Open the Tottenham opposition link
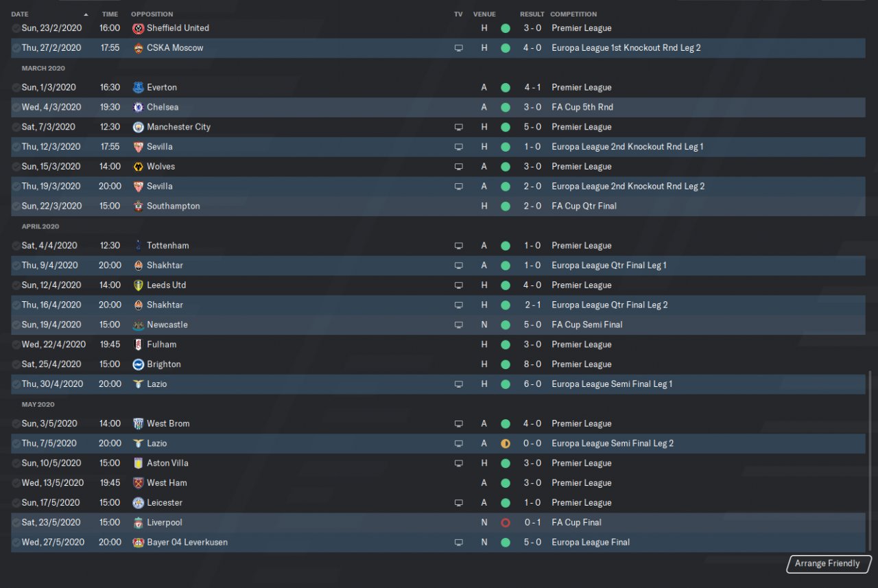The height and width of the screenshot is (588, 878). [x=167, y=246]
